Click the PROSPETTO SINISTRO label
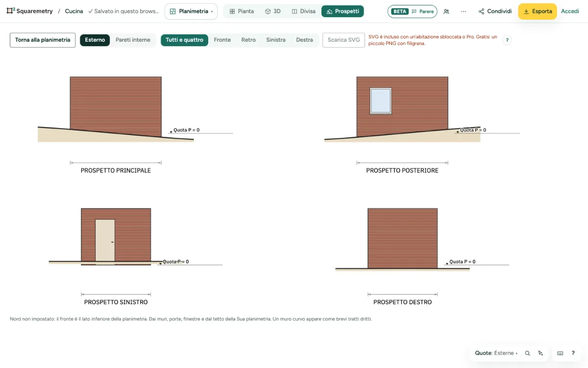The image size is (588, 368). point(116,302)
